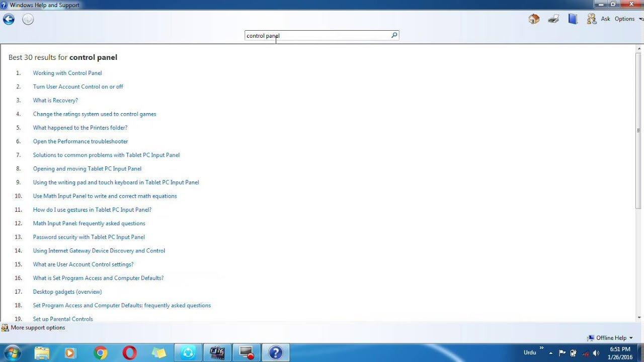Open Desktop gadgets (overview) result

pos(67,292)
